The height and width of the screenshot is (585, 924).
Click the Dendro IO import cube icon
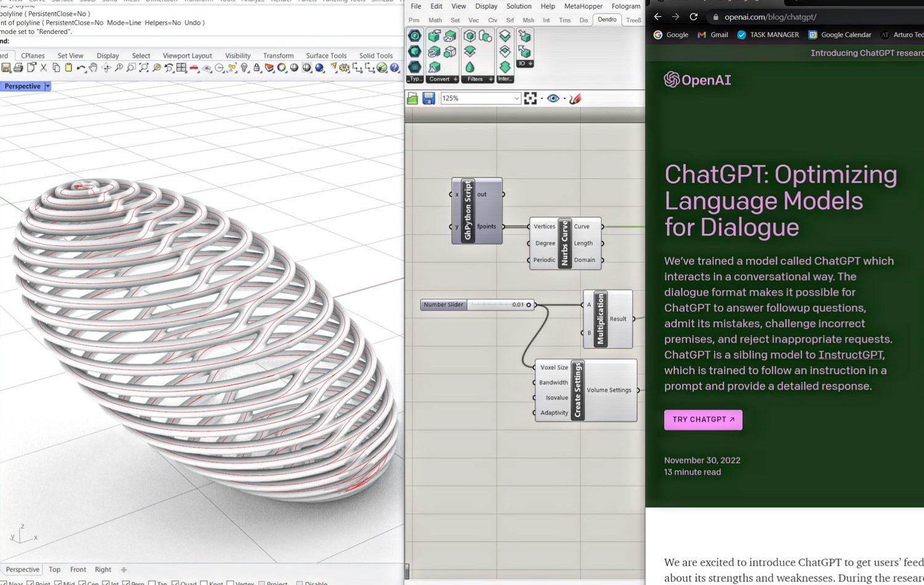[524, 37]
